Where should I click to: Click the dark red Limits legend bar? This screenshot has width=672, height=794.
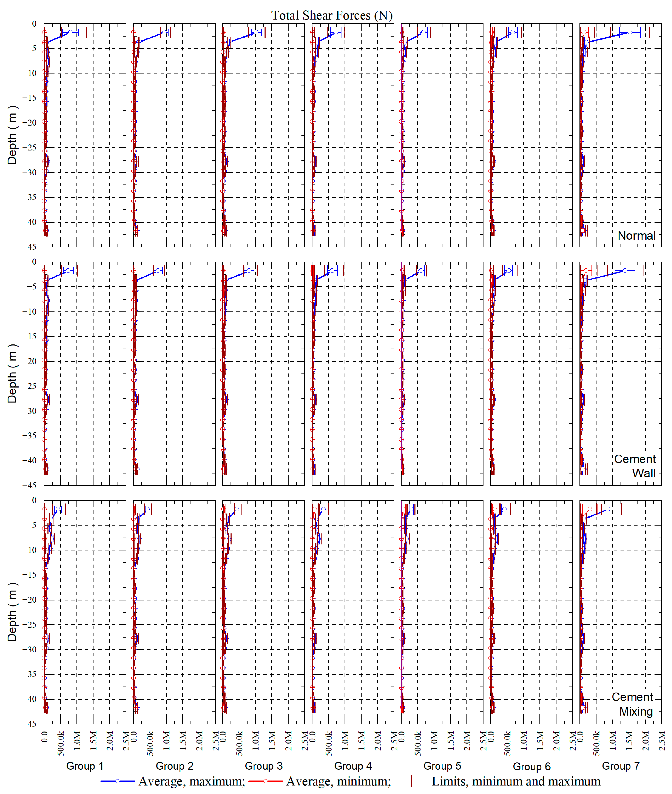pos(411,781)
